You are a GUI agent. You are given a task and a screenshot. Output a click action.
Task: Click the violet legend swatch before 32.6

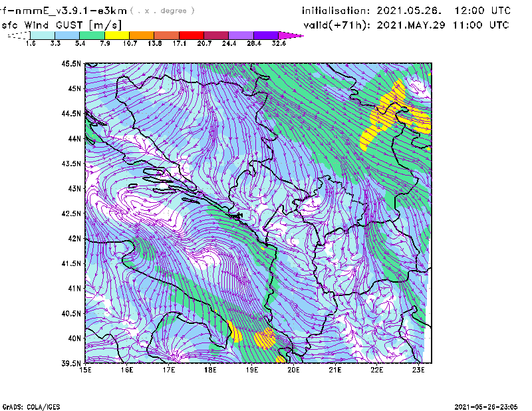[266, 35]
